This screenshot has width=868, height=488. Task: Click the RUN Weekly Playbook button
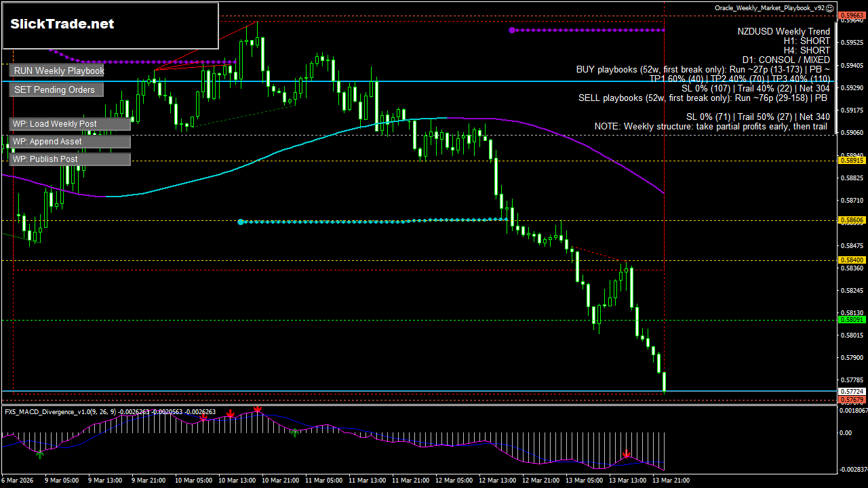coord(57,70)
